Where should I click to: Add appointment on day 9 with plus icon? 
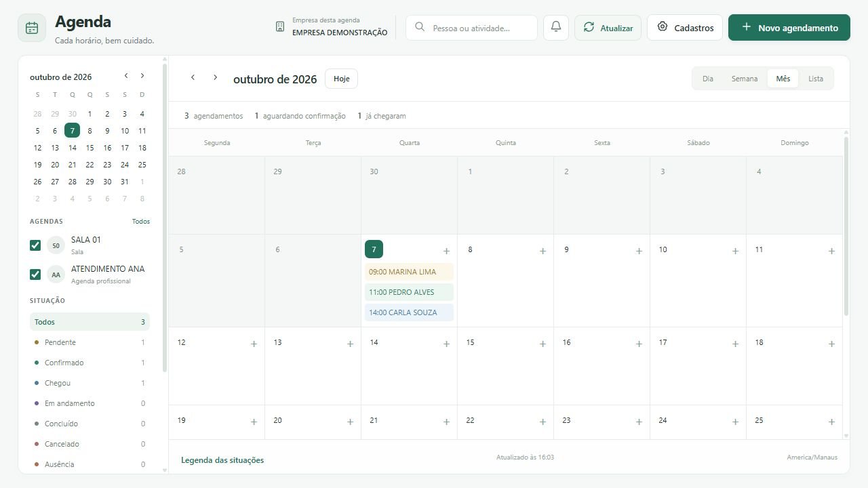[639, 251]
